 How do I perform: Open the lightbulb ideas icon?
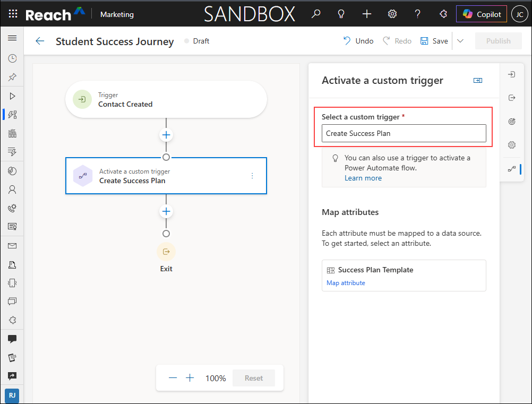pos(341,14)
